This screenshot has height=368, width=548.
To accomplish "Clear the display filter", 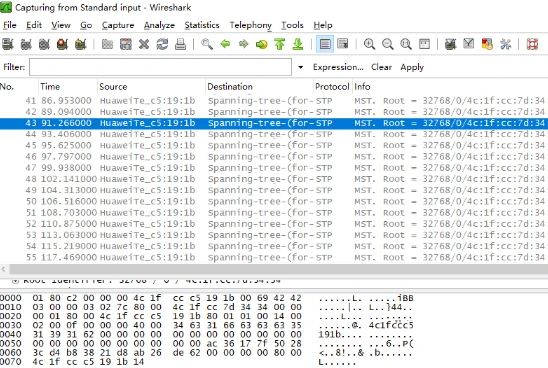I will pyautogui.click(x=381, y=67).
